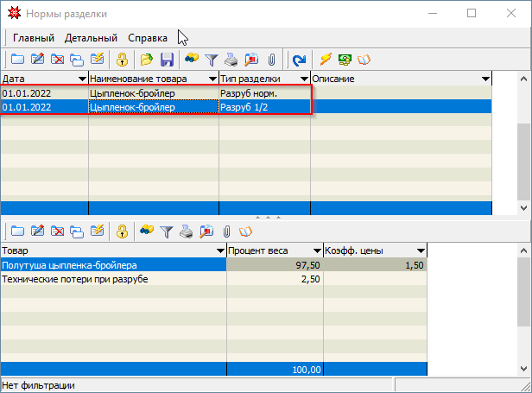
Task: Click the printer icon in top toolbar
Action: coord(231,60)
